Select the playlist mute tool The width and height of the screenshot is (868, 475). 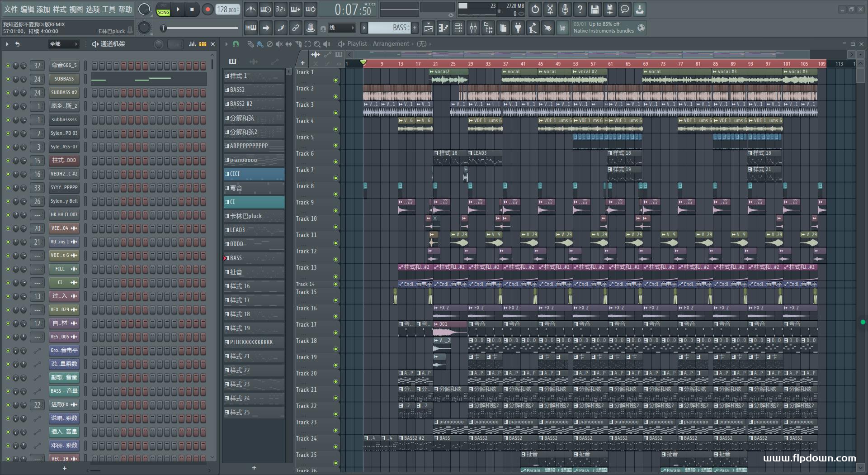pos(279,44)
